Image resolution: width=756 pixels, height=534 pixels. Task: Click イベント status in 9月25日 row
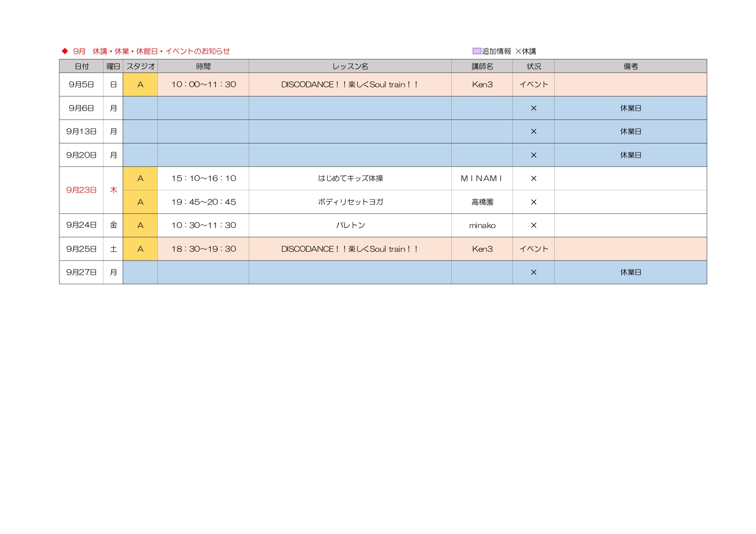pyautogui.click(x=534, y=249)
